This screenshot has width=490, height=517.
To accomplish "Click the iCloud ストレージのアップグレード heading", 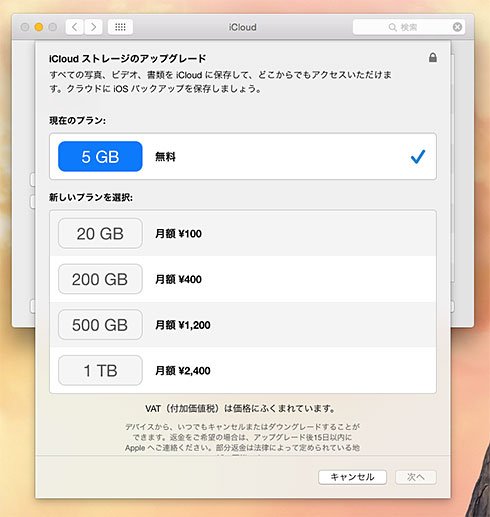I will [128, 59].
